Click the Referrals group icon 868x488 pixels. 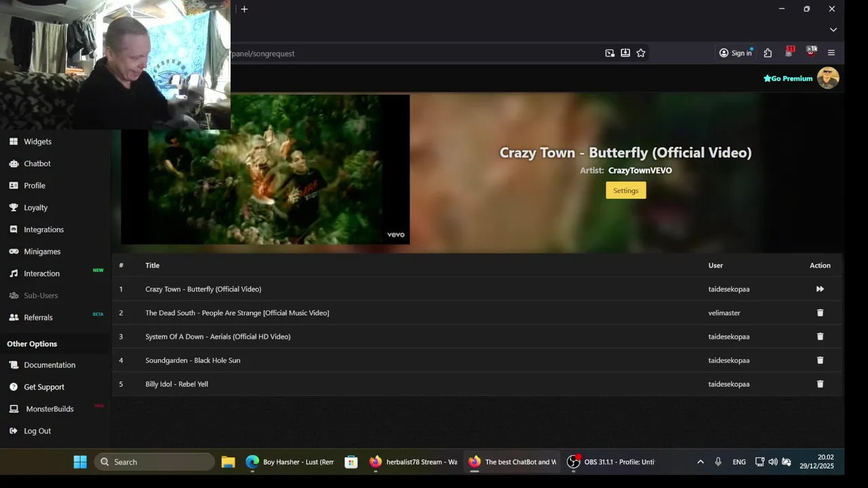[x=14, y=317]
